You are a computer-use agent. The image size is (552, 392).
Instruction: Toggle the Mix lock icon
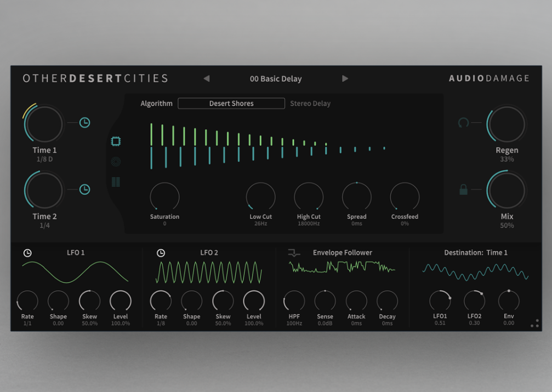(x=463, y=189)
